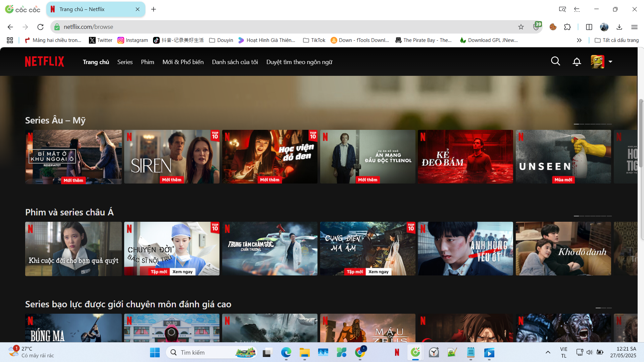Open Danh sách của tôi
This screenshot has width=644, height=362.
click(x=235, y=62)
